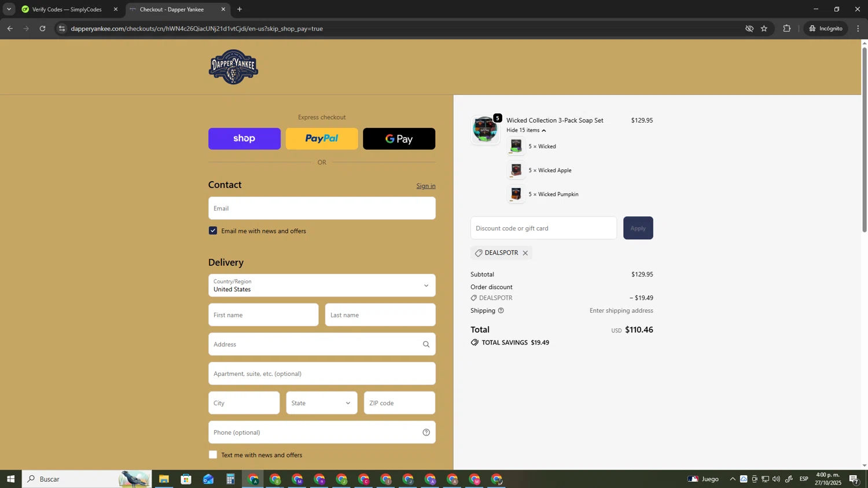Open a new browser tab
The height and width of the screenshot is (488, 868).
tap(240, 9)
